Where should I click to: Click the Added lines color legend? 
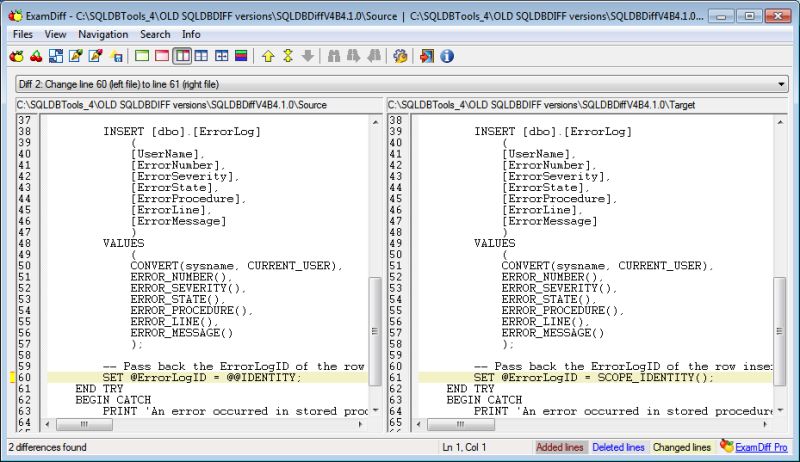coord(560,447)
